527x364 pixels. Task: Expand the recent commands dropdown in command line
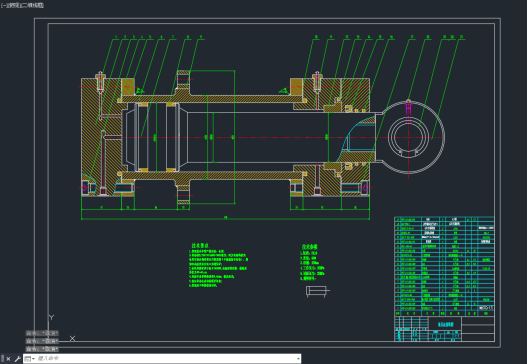(30, 359)
